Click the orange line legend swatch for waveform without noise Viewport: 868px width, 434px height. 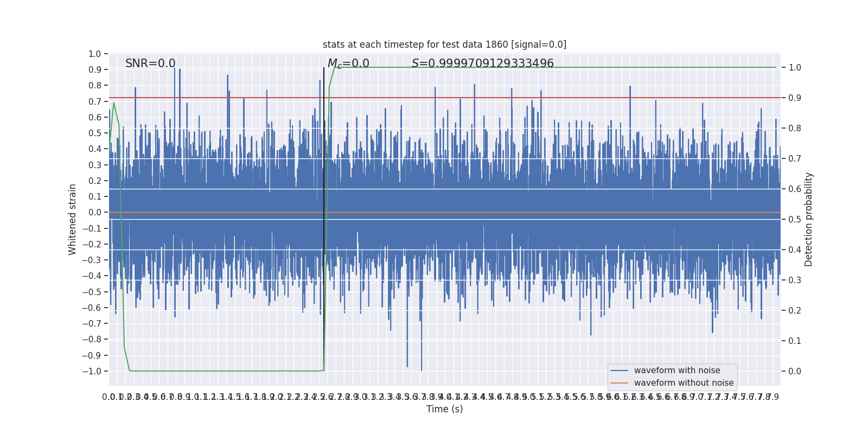click(619, 383)
